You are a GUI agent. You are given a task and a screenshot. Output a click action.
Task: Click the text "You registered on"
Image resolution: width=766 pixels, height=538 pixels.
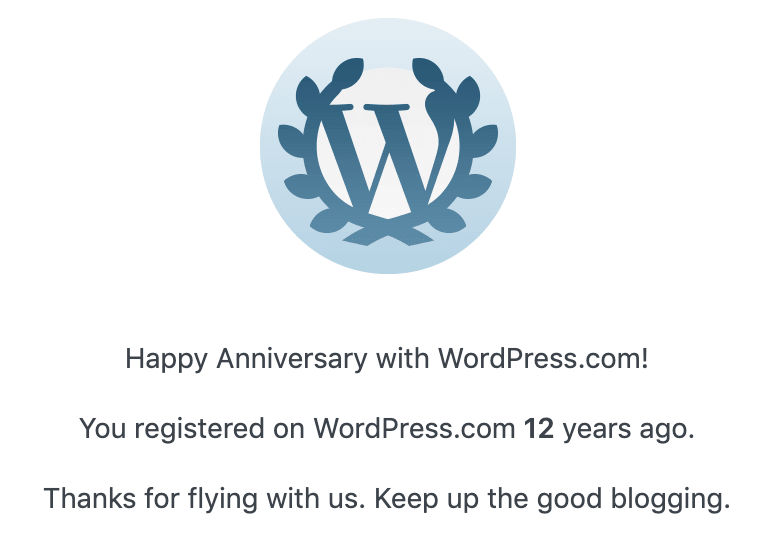point(193,429)
